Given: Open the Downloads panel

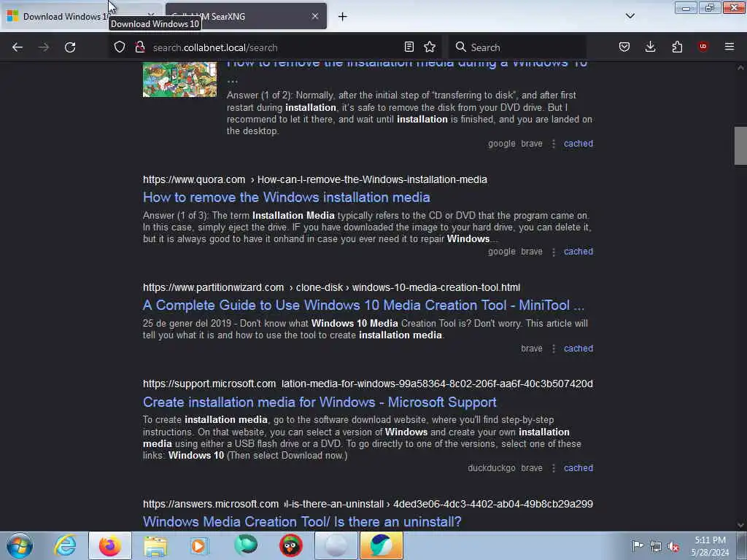Looking at the screenshot, I should coord(650,47).
